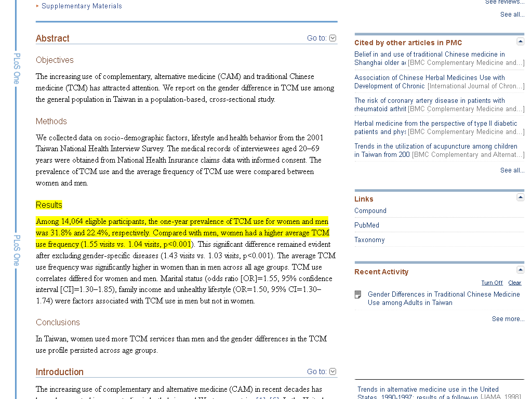Click the Objectives subheading

click(x=55, y=60)
